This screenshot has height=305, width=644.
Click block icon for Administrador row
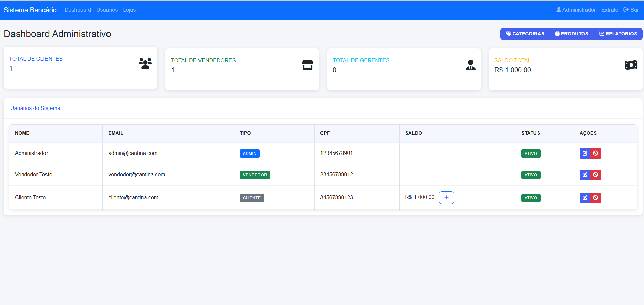coord(596,153)
